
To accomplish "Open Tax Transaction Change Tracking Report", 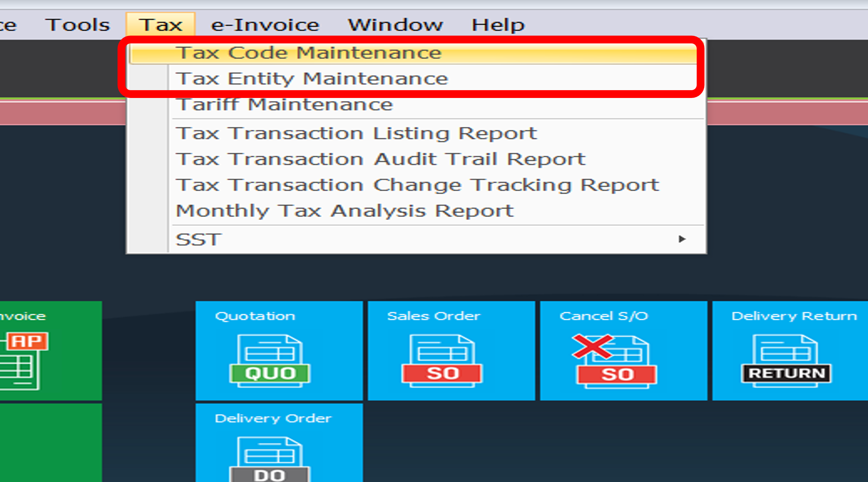I will [418, 185].
